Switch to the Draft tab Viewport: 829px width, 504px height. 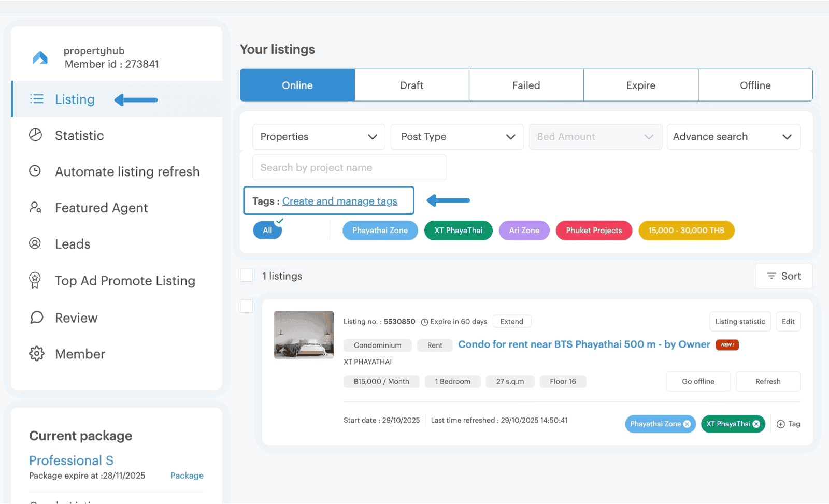click(x=411, y=85)
